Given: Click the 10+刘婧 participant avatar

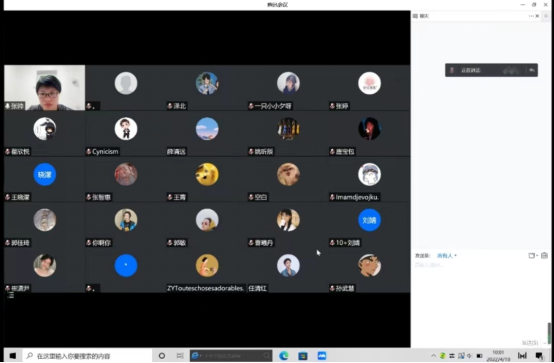Looking at the screenshot, I should (x=370, y=220).
